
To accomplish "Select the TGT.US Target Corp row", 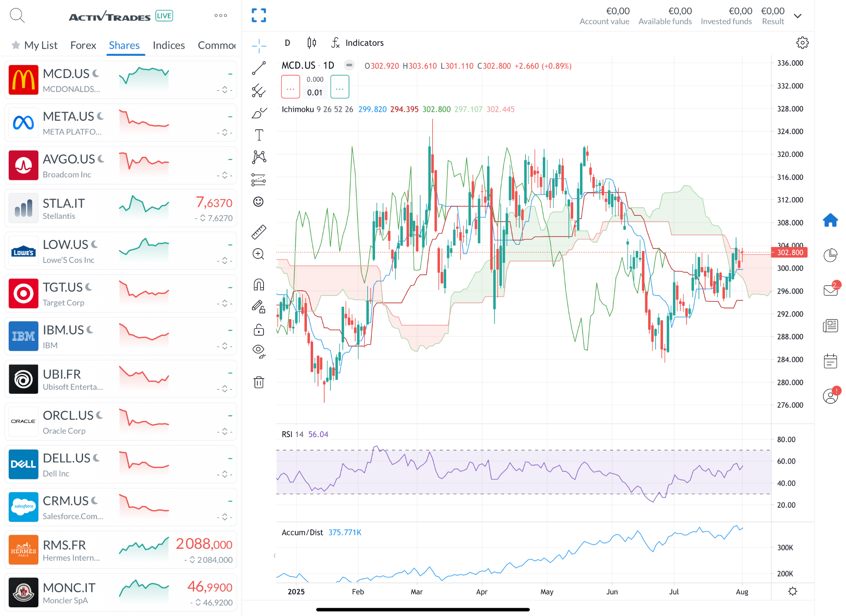I will coord(121,294).
